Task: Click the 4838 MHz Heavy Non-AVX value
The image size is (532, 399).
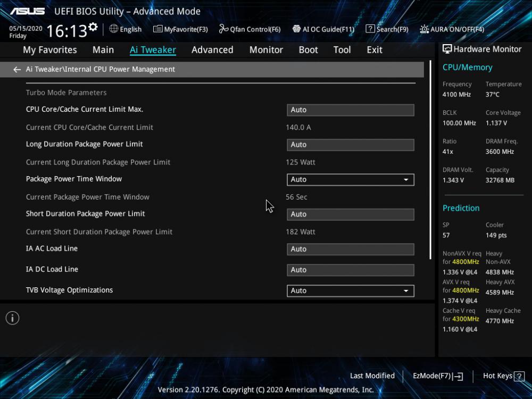Action: [500, 272]
